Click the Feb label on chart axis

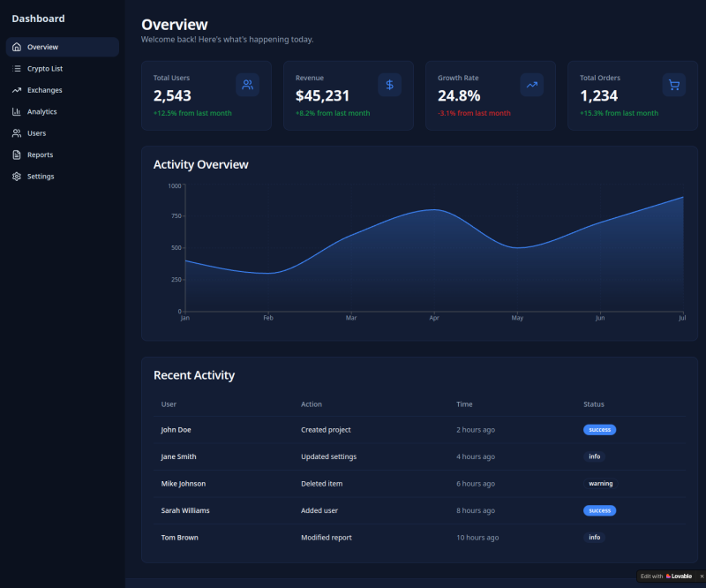tap(268, 318)
